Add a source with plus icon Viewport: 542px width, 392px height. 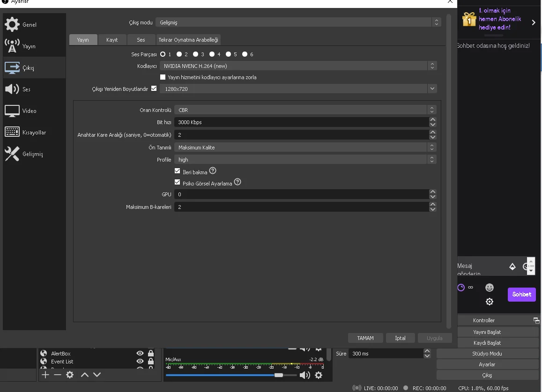[x=45, y=375]
